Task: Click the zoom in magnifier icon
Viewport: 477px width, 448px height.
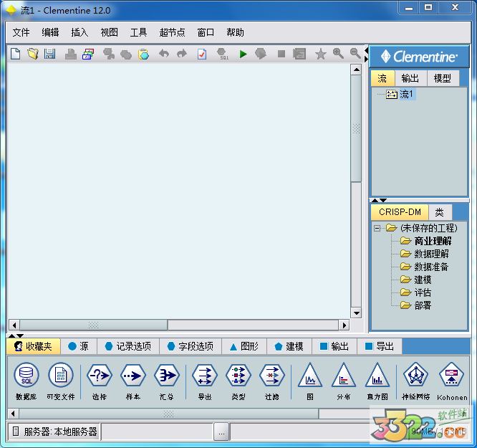Action: [x=338, y=54]
